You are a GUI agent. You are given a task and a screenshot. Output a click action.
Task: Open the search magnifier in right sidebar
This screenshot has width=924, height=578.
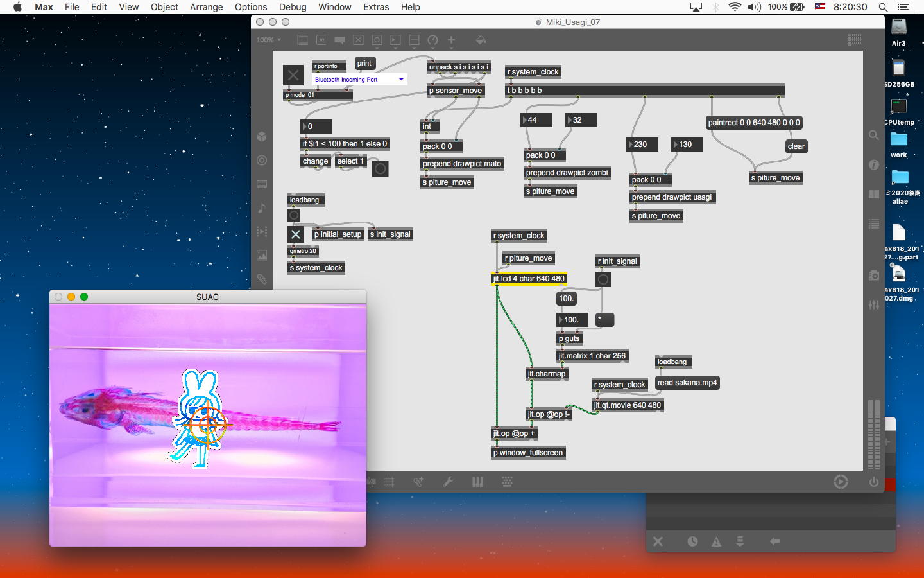pos(874,136)
